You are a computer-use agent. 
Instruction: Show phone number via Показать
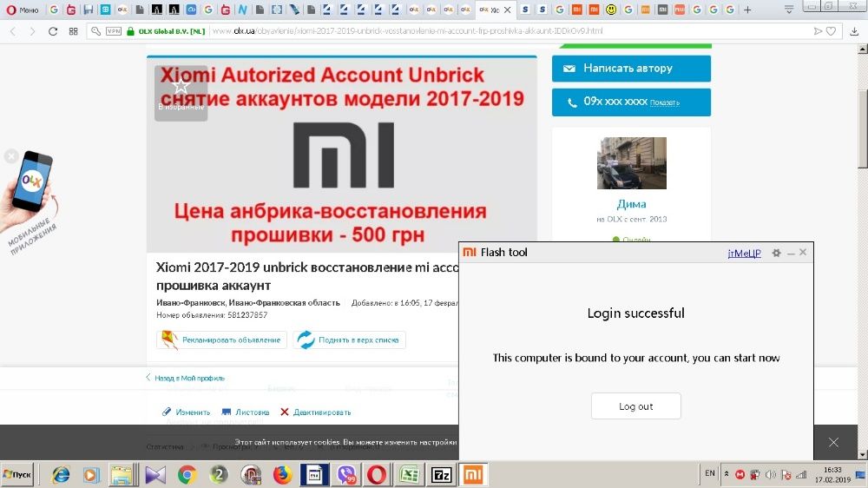[664, 102]
